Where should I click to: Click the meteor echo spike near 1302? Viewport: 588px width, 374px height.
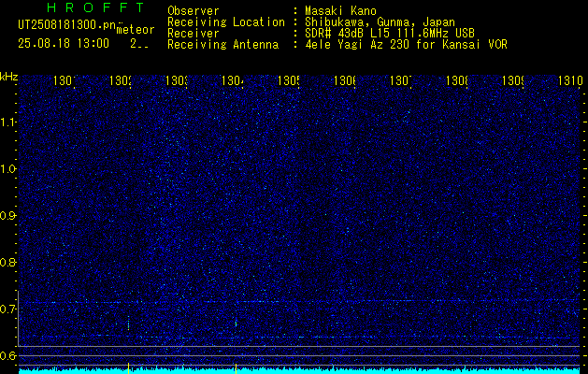[x=128, y=323]
